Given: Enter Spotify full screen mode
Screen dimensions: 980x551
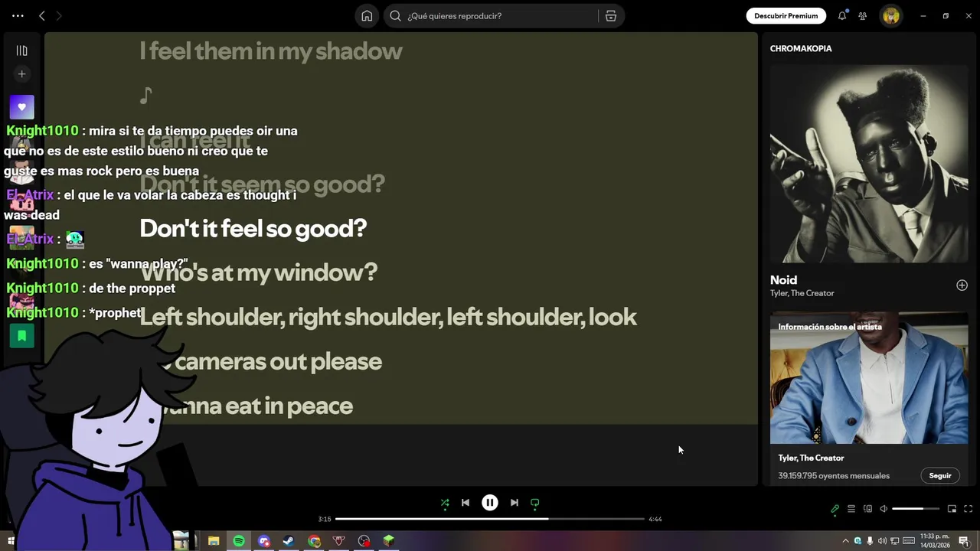Looking at the screenshot, I should coord(968,509).
